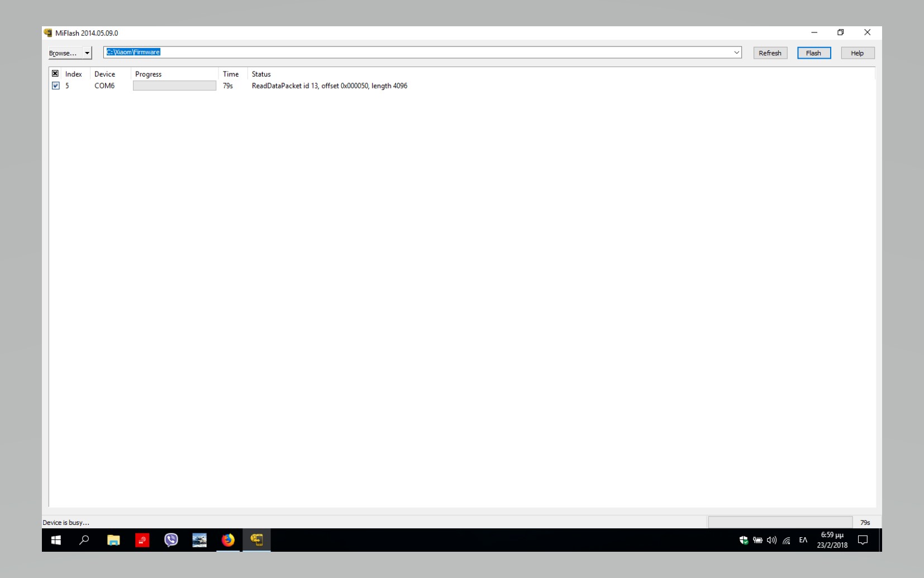Image resolution: width=924 pixels, height=578 pixels.
Task: Open Viber from the taskbar
Action: pos(171,540)
